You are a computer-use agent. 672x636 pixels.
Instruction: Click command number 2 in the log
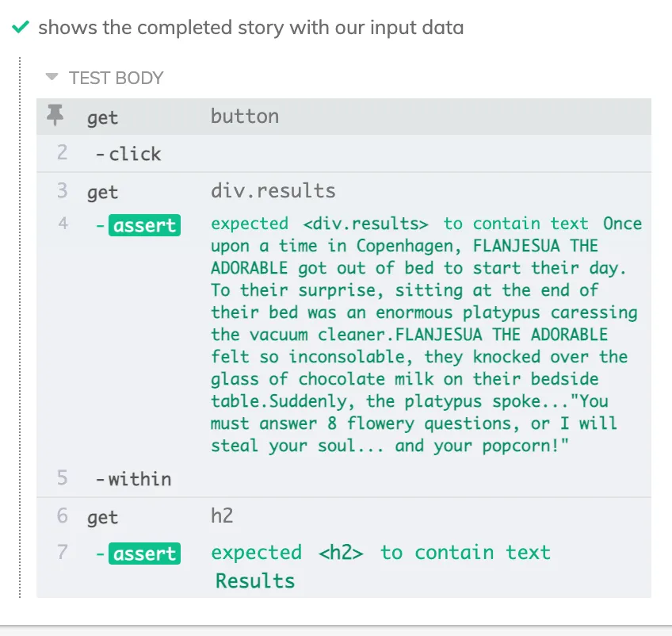pos(63,153)
